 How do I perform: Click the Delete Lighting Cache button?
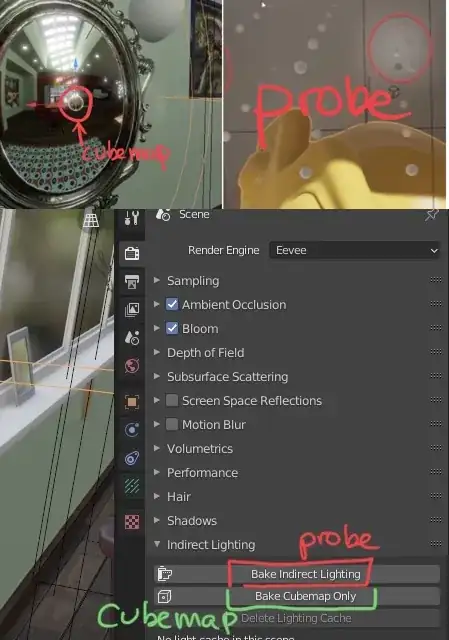pos(297,618)
